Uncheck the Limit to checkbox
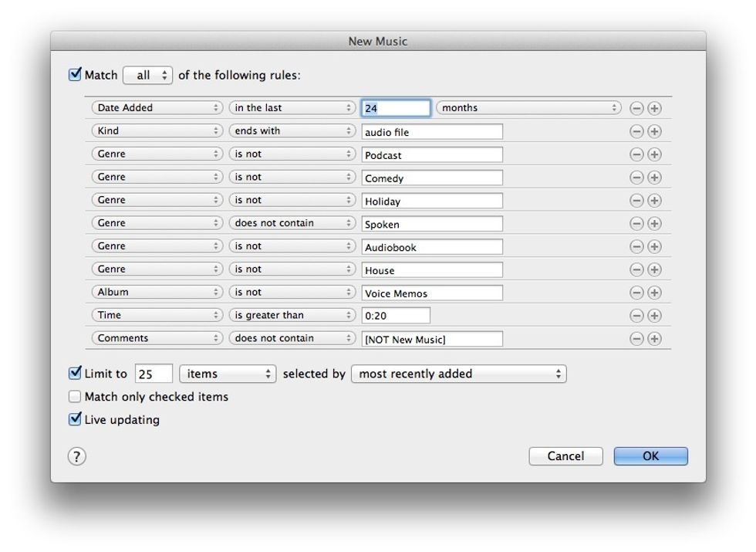The width and height of the screenshot is (756, 552). pyautogui.click(x=75, y=374)
